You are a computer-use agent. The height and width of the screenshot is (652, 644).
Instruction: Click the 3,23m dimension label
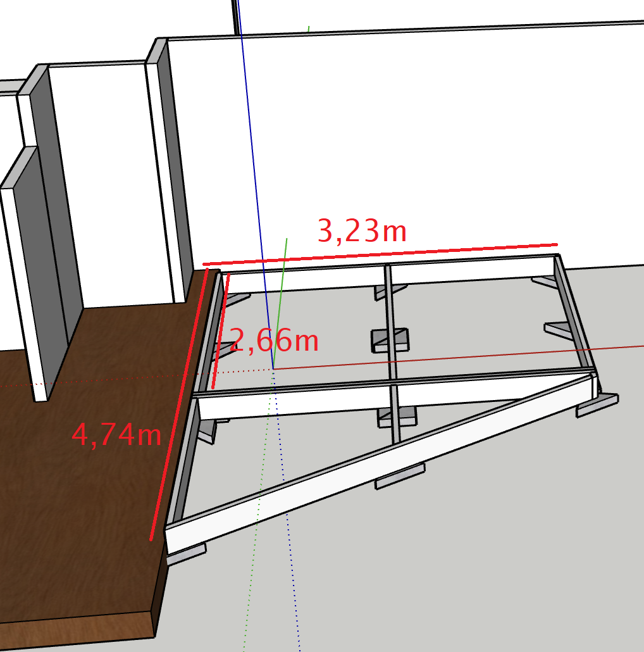tap(361, 232)
